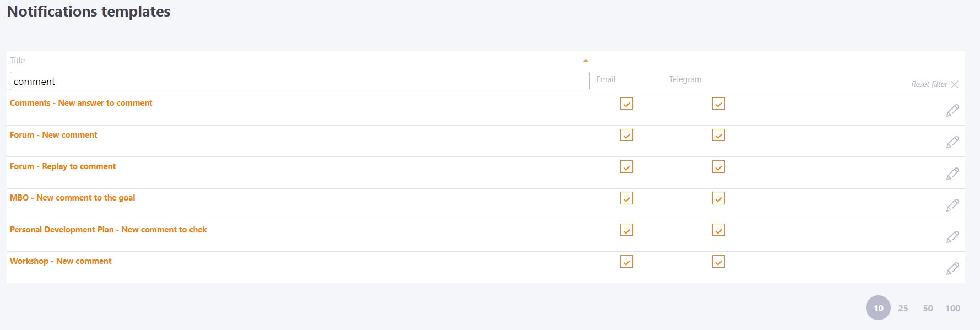Click the Title filter input field
Image resolution: width=980 pixels, height=330 pixels.
coord(300,81)
